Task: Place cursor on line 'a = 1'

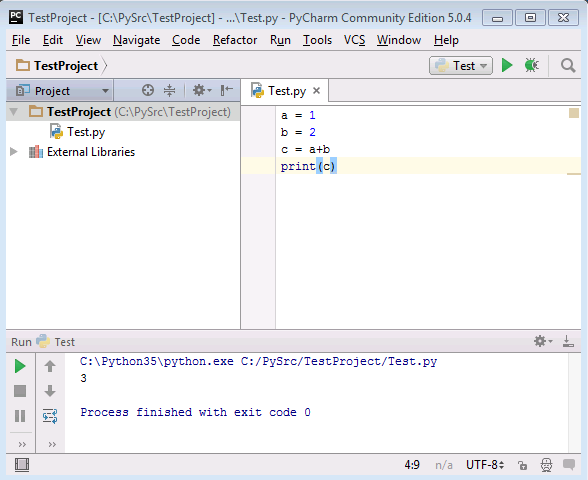Action: 298,115
